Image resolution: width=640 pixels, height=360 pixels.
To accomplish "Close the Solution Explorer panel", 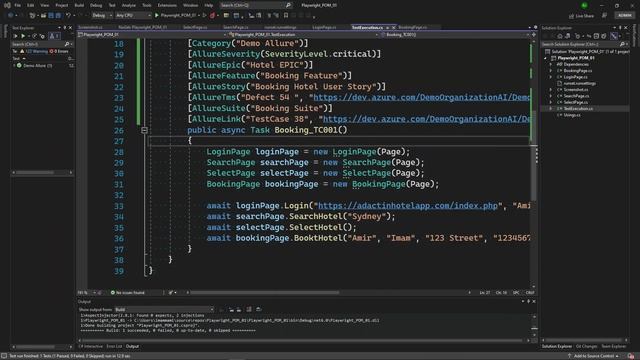I will pos(626,28).
